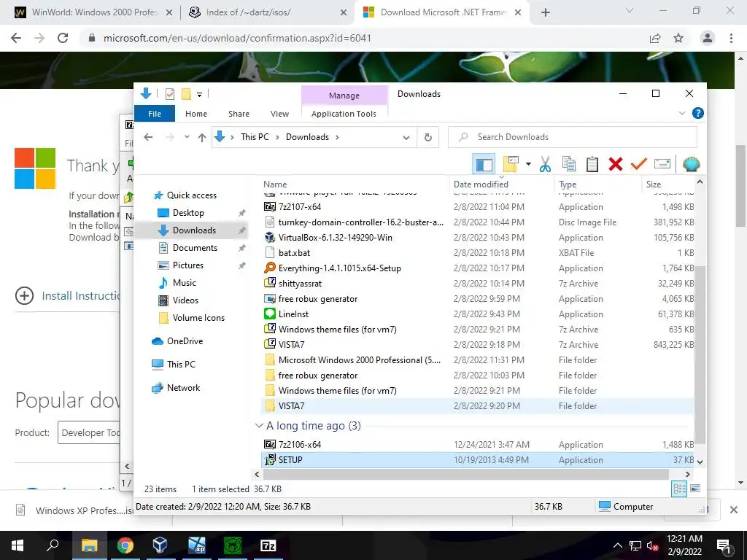
Task: Click the Search Downloads field
Action: pos(573,137)
